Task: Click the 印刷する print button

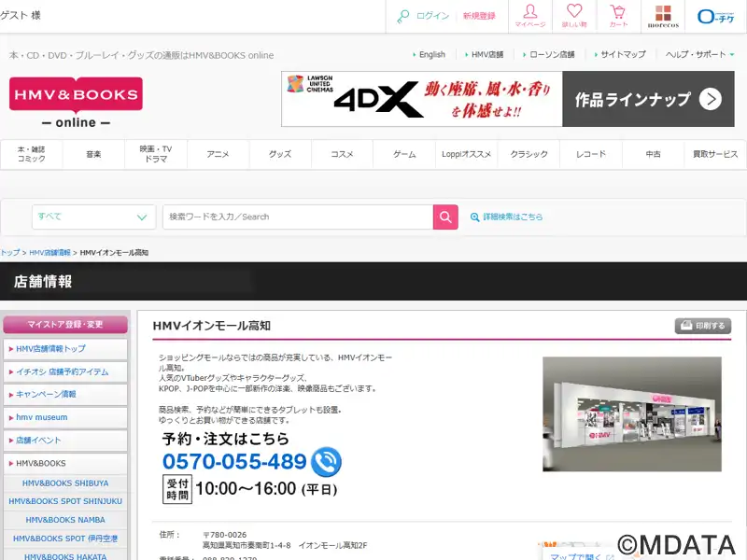Action: point(702,326)
